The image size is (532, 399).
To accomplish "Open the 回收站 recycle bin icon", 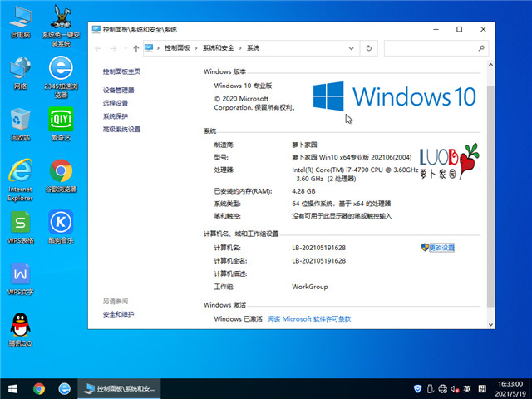I will click(x=20, y=125).
